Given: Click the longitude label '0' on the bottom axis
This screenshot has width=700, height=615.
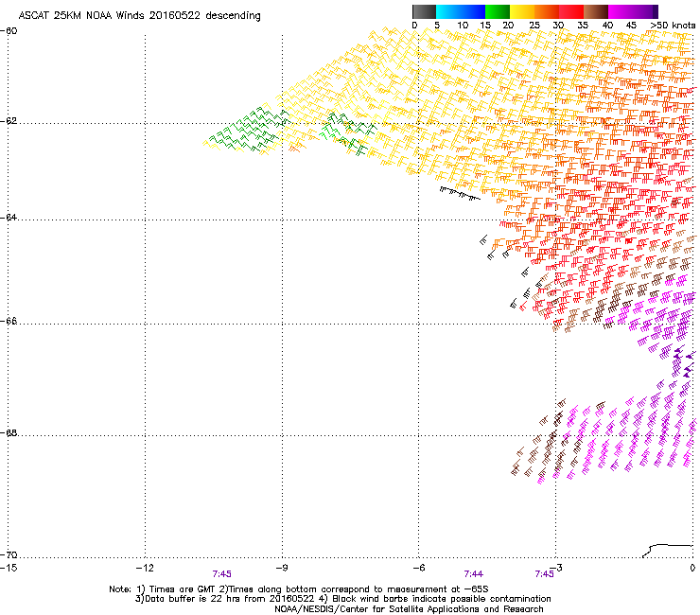Looking at the screenshot, I should click(x=692, y=568).
